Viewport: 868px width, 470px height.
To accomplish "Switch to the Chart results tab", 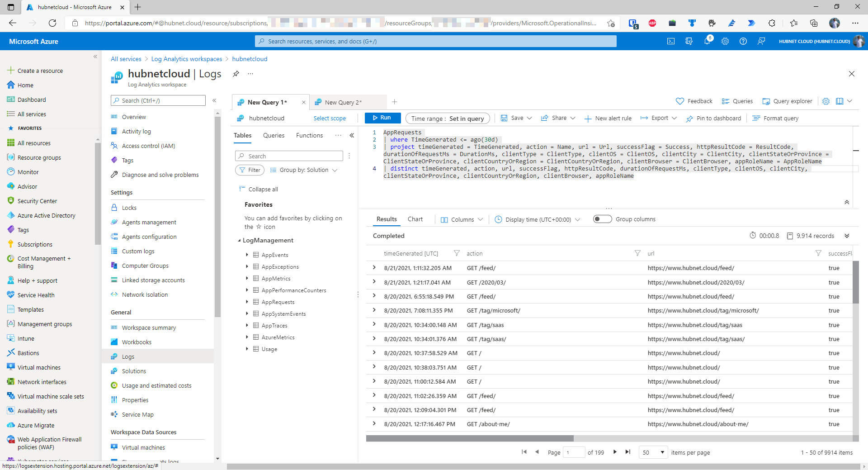I will click(415, 219).
